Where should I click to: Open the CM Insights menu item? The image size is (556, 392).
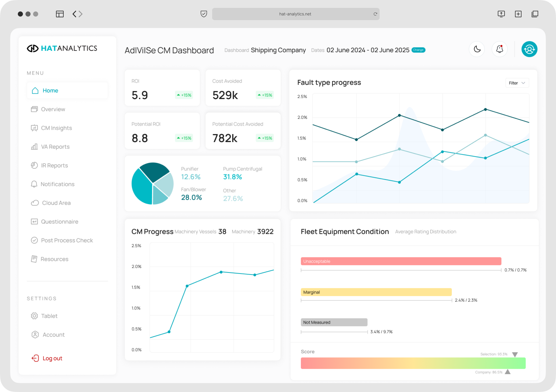point(56,128)
